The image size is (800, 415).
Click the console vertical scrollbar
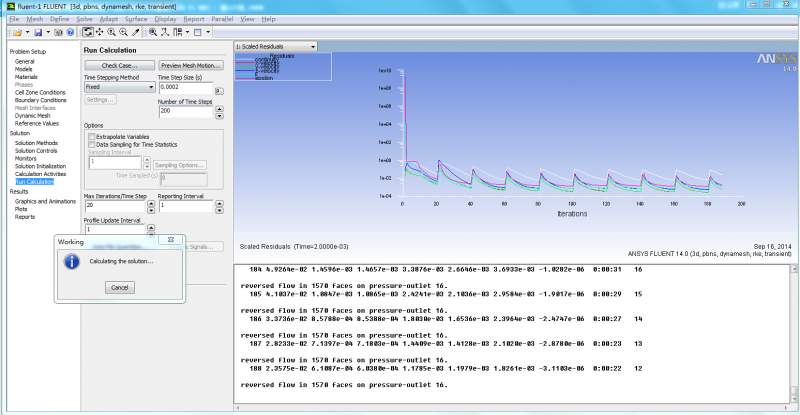pos(794,334)
